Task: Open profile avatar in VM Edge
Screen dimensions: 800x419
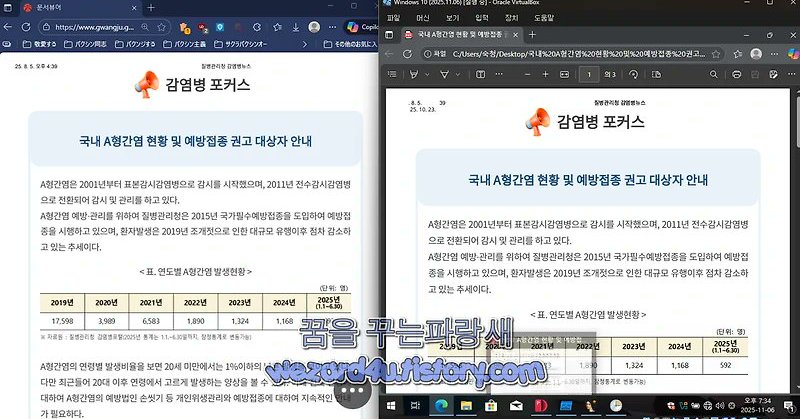Action: 756,54
